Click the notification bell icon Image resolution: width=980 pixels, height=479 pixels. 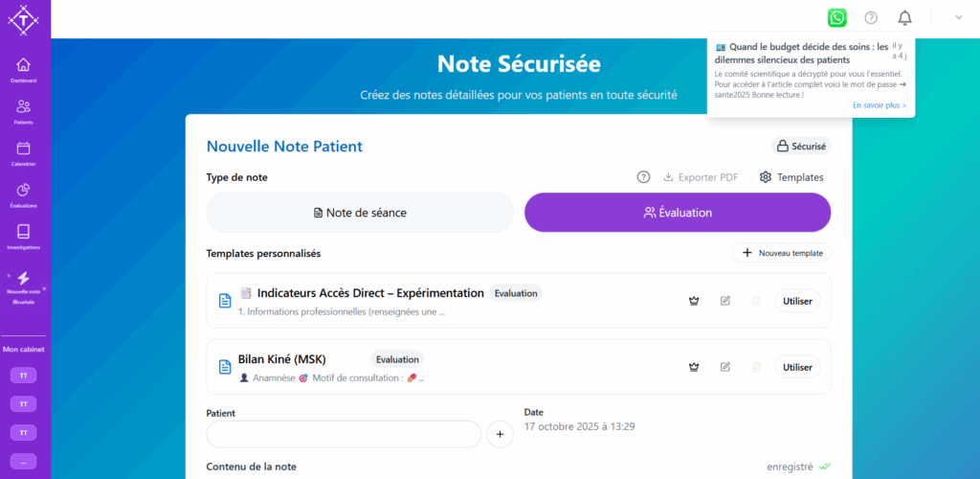[x=904, y=17]
